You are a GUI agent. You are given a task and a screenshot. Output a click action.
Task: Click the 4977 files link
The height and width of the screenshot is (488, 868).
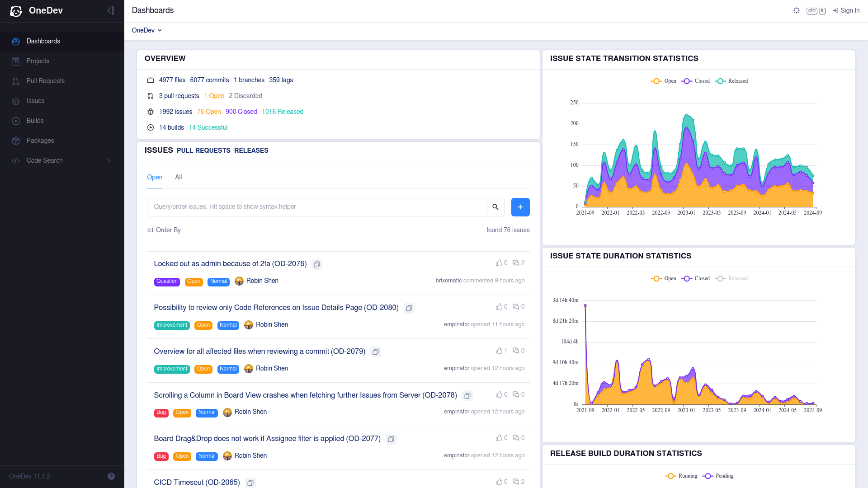click(172, 80)
